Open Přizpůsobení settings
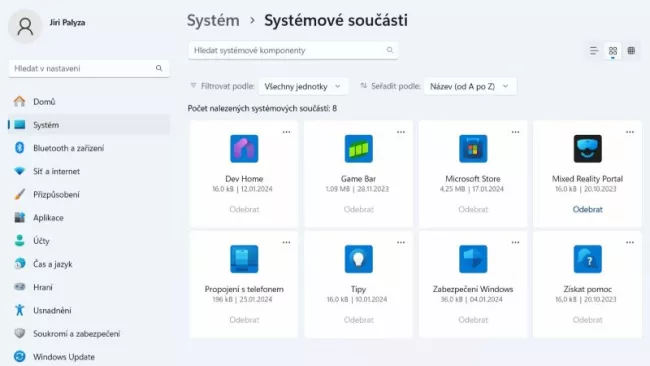The width and height of the screenshot is (650, 366). pos(89,194)
